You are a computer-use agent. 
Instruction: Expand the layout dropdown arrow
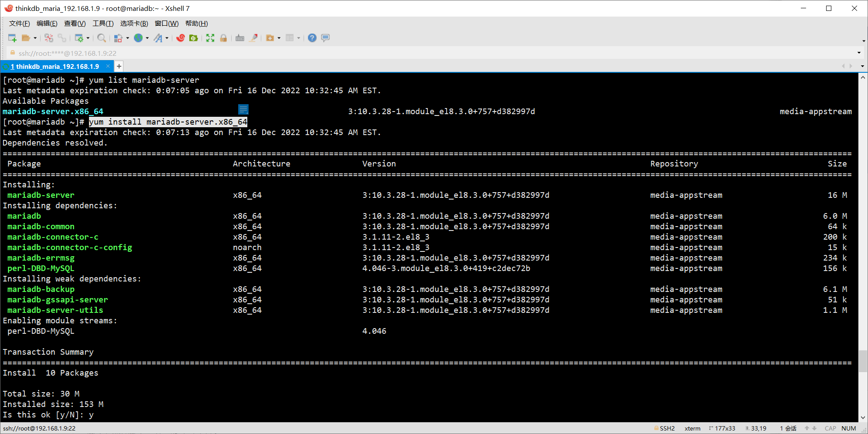tap(299, 38)
